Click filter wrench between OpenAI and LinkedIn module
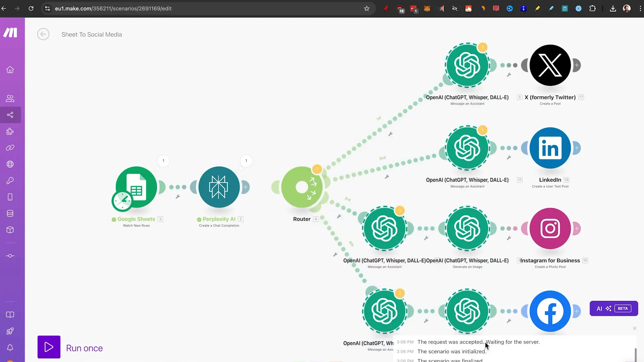The height and width of the screenshot is (362, 644). [x=509, y=157]
